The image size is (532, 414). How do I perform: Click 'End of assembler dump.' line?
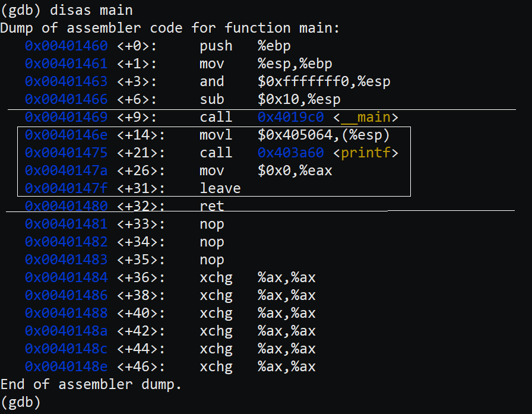pos(91,384)
